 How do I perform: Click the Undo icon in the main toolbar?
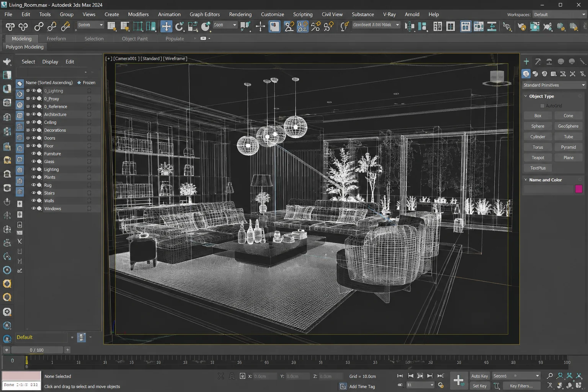click(10, 26)
